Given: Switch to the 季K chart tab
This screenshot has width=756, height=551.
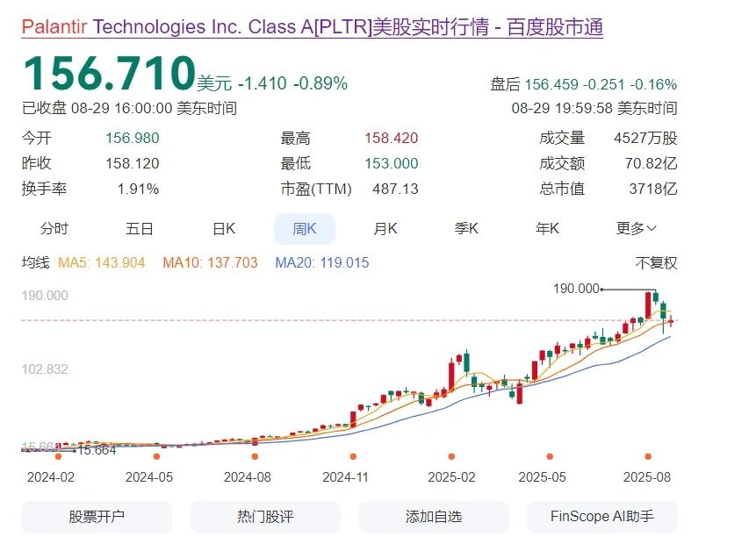Looking at the screenshot, I should (x=466, y=228).
